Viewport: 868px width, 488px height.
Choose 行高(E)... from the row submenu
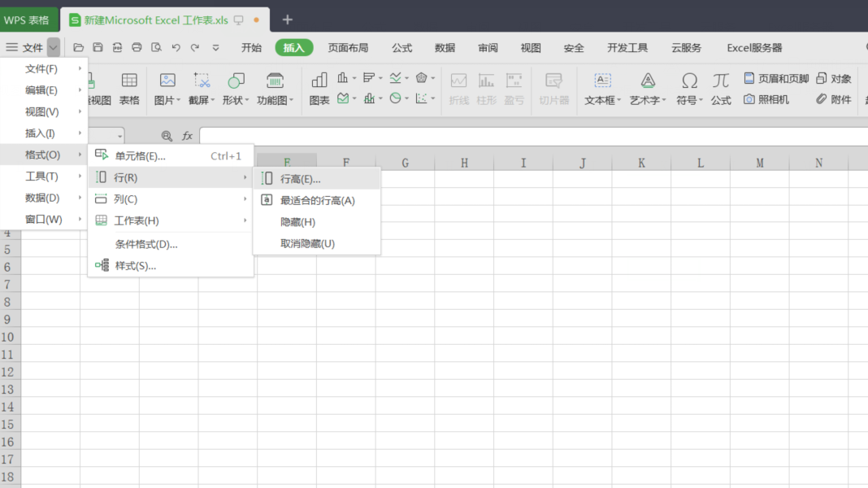(x=317, y=179)
